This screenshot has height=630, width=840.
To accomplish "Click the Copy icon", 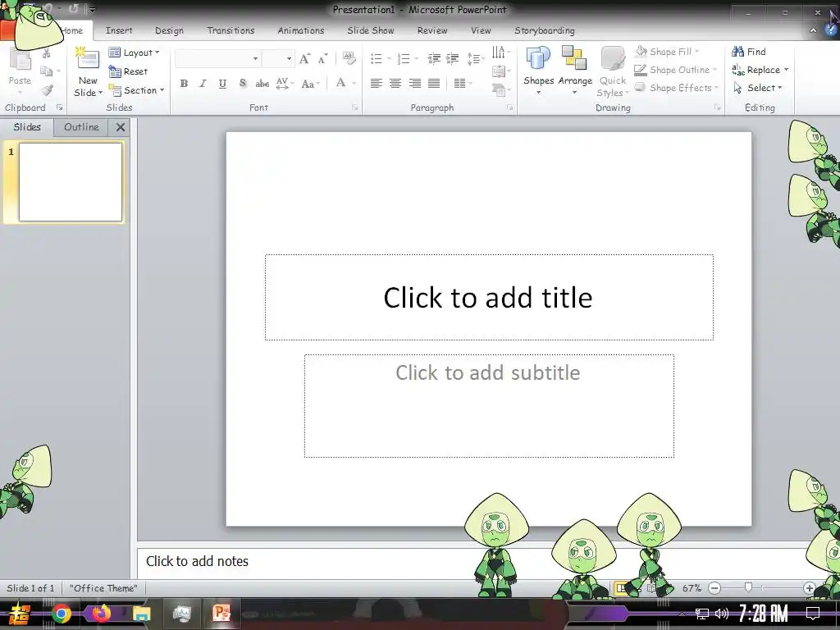I will (x=47, y=71).
